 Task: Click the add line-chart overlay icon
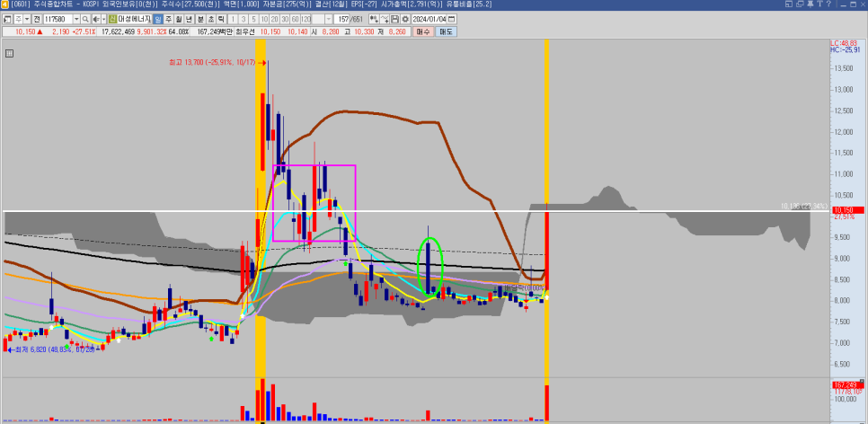385,19
